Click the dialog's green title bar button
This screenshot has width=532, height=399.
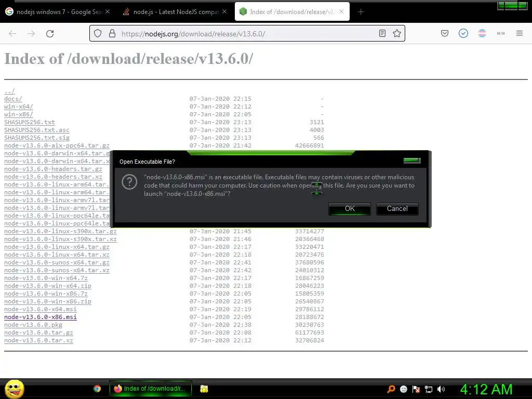[412, 161]
